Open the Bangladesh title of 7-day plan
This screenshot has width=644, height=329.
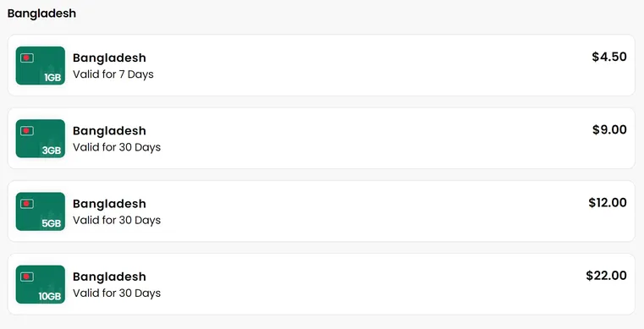click(109, 58)
